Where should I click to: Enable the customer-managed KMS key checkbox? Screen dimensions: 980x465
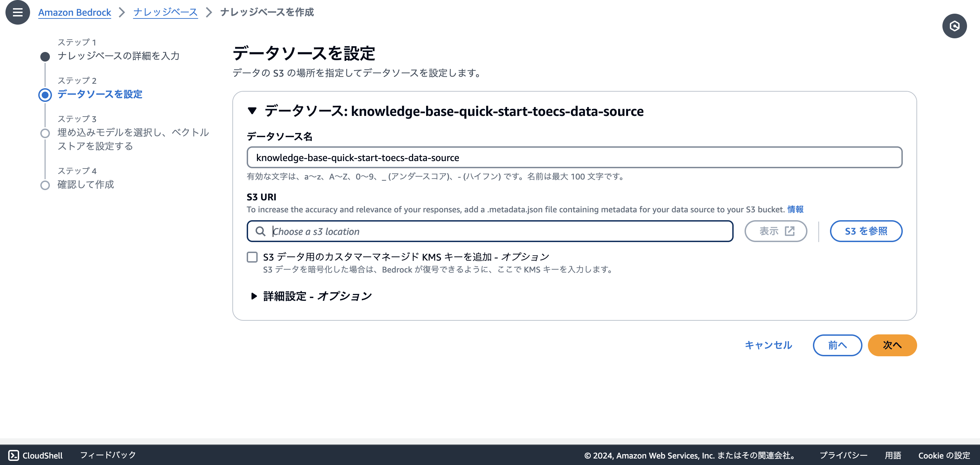(x=252, y=257)
